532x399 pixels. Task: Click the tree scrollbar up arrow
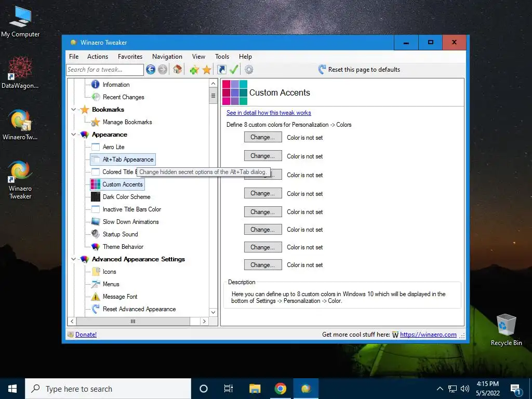(x=213, y=84)
